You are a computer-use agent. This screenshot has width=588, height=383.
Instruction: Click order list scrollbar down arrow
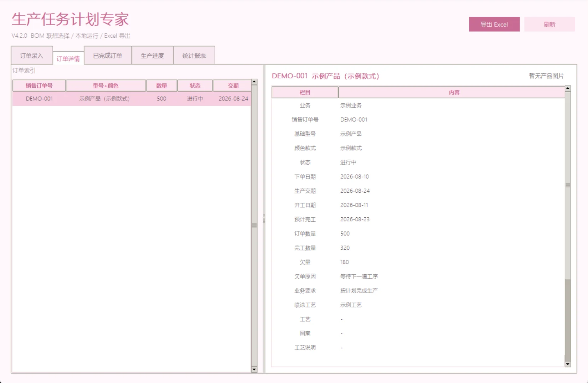254,369
